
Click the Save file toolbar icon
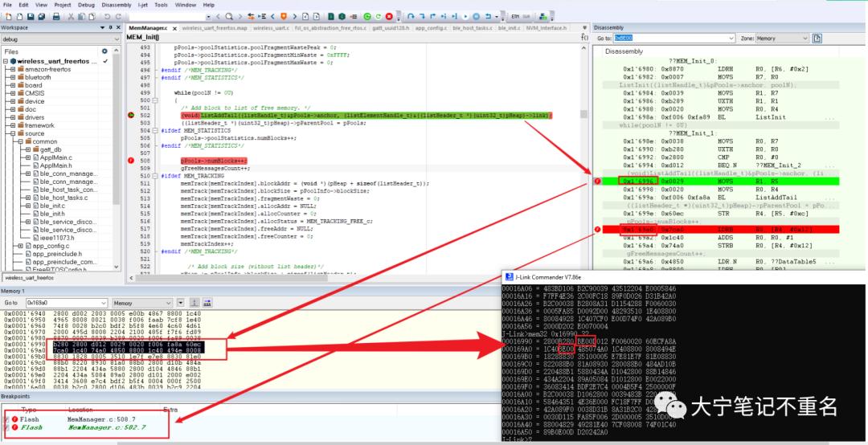pyautogui.click(x=31, y=17)
